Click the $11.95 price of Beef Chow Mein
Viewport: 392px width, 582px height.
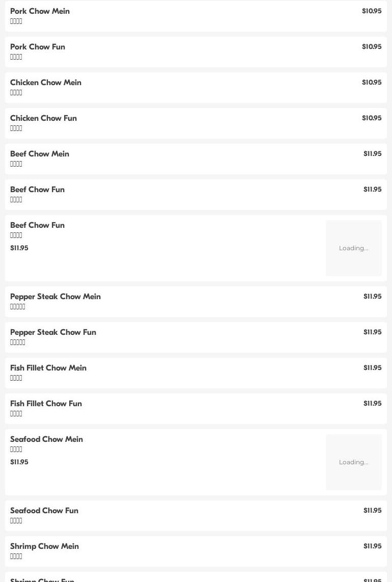click(372, 154)
